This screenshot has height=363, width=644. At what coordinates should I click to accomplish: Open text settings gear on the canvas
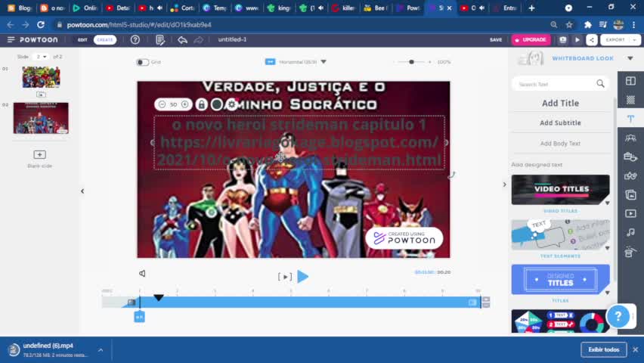point(232,104)
